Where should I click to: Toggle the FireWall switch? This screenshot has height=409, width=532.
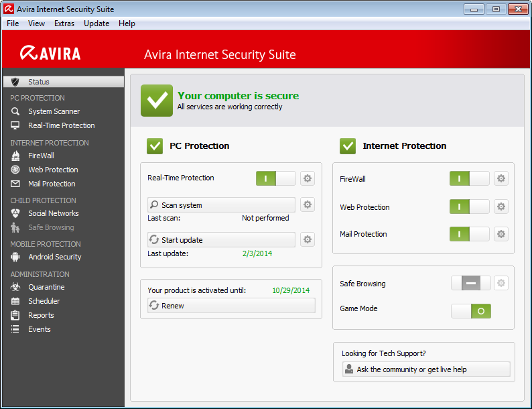coord(469,178)
